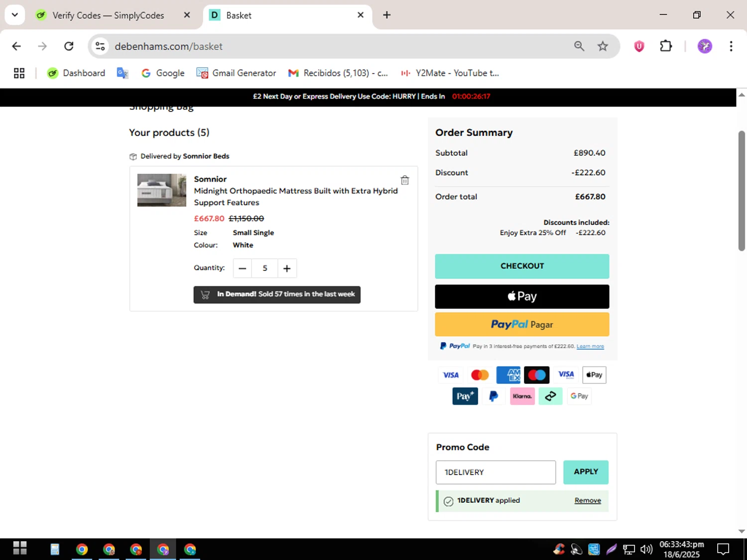Close the Basket tab
The image size is (747, 560).
[361, 15]
